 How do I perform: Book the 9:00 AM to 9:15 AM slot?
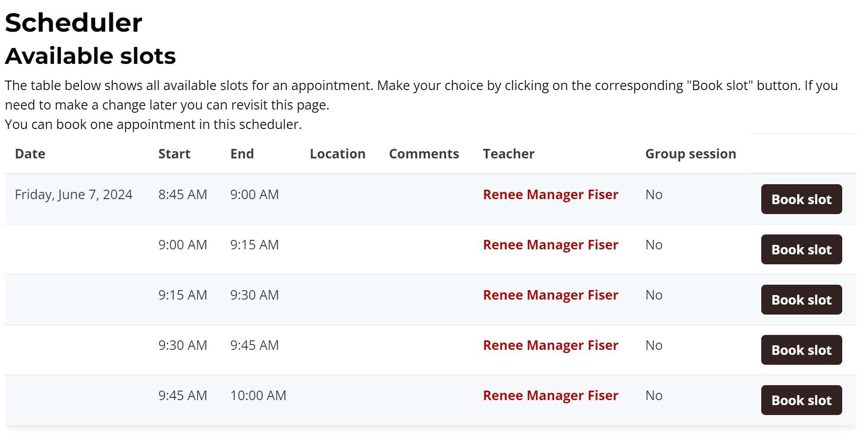point(801,249)
